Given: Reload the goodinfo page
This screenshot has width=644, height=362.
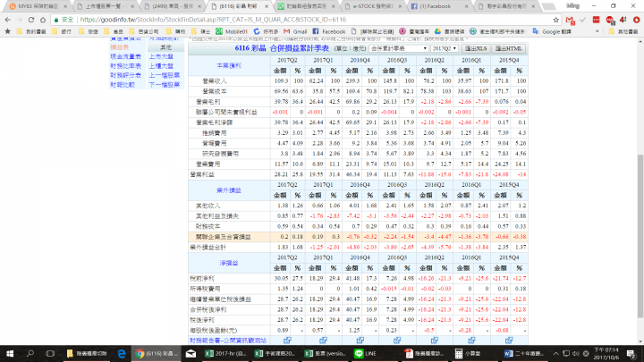Looking at the screenshot, I should [31, 20].
